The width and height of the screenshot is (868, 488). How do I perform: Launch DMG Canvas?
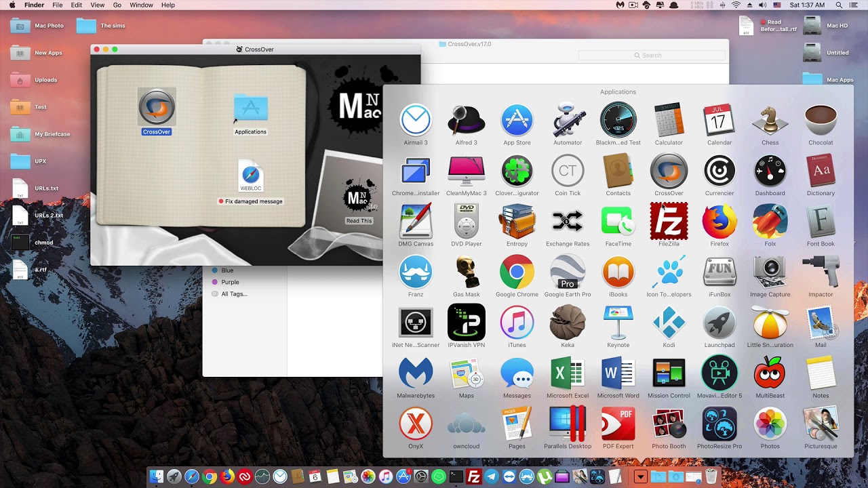tap(415, 222)
